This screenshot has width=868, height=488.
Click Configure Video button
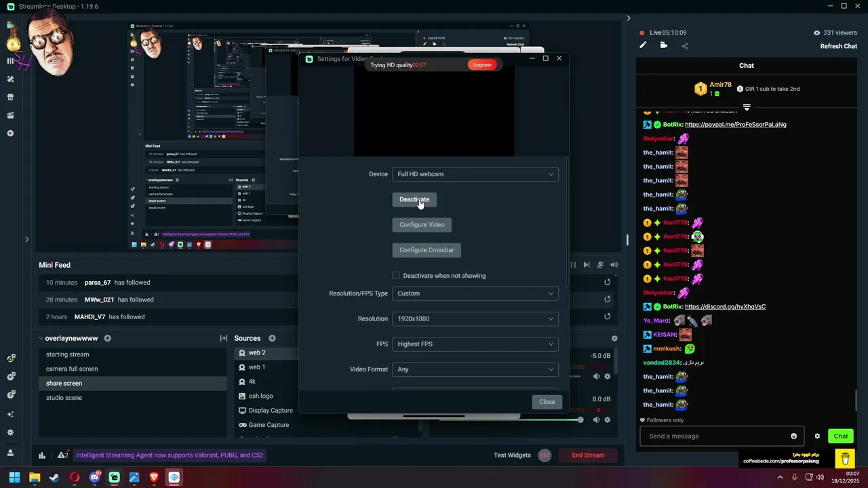tap(422, 224)
